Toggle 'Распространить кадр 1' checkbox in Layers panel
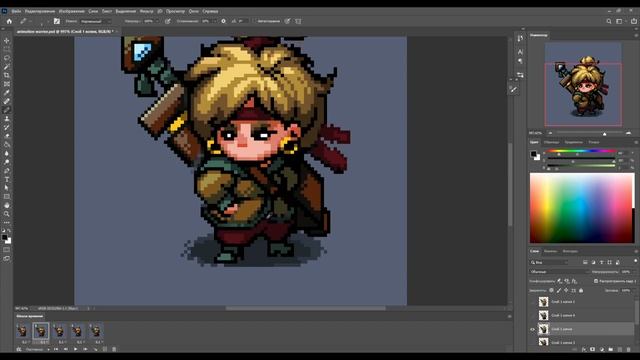640x360 pixels. [596, 281]
